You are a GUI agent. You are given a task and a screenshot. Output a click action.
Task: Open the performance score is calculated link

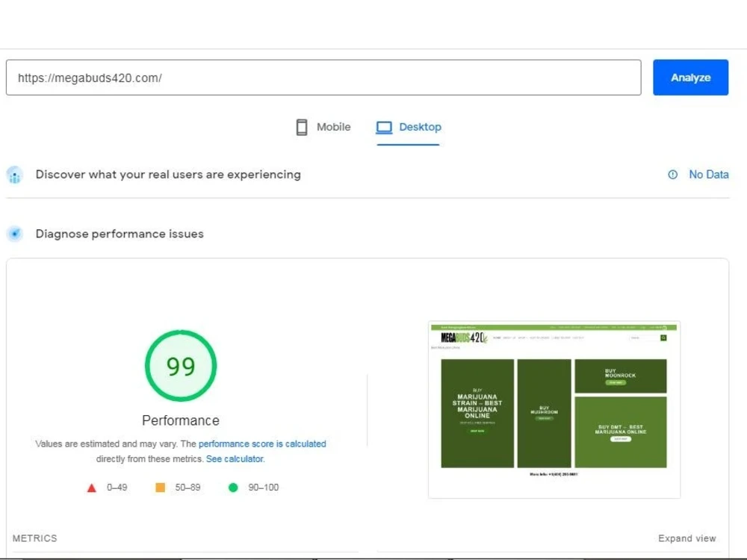pyautogui.click(x=262, y=444)
